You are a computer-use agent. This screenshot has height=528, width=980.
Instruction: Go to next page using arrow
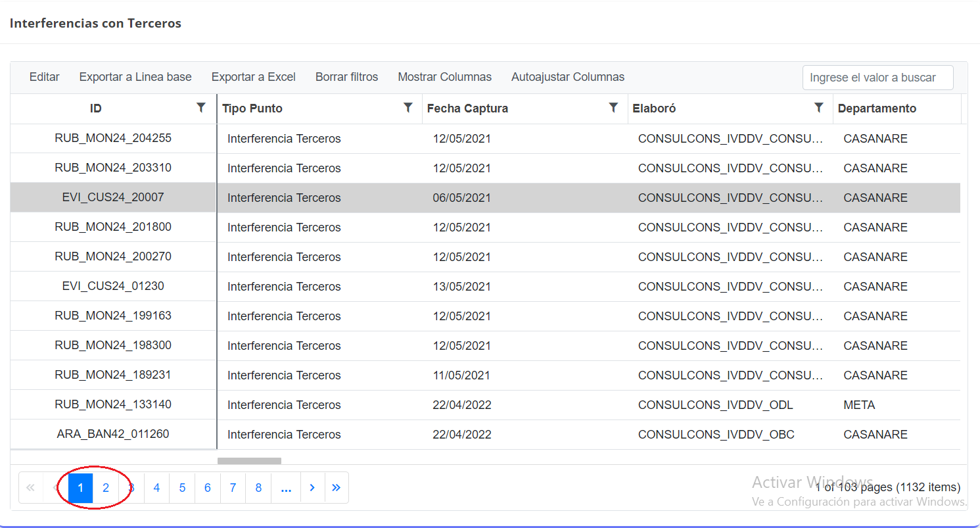[x=312, y=487]
